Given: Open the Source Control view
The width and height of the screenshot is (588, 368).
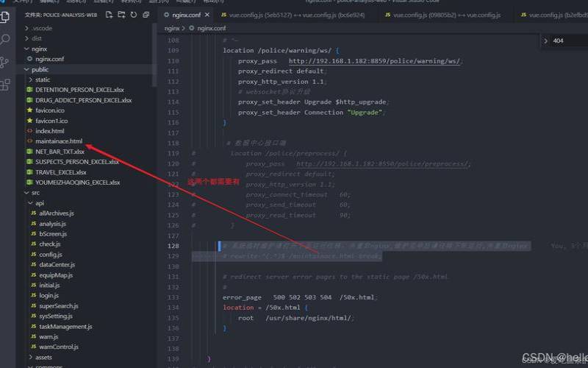Looking at the screenshot, I should pos(7,62).
